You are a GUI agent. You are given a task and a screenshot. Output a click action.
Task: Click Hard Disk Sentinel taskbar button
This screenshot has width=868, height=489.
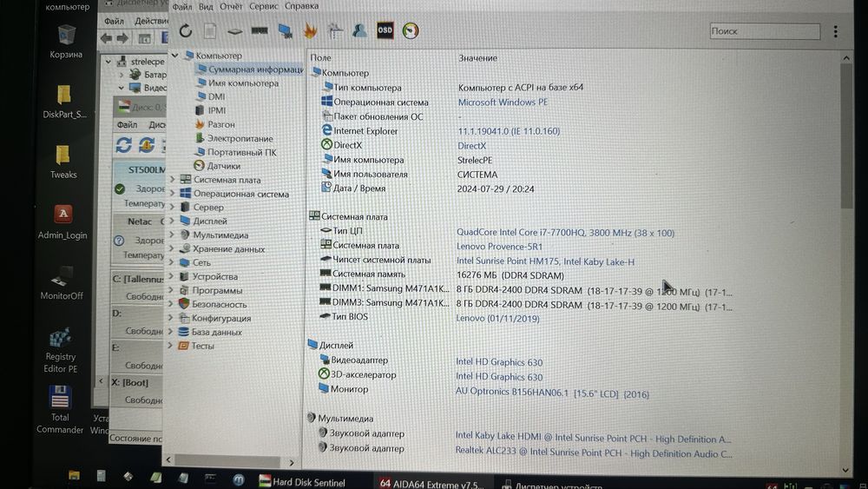click(x=302, y=482)
